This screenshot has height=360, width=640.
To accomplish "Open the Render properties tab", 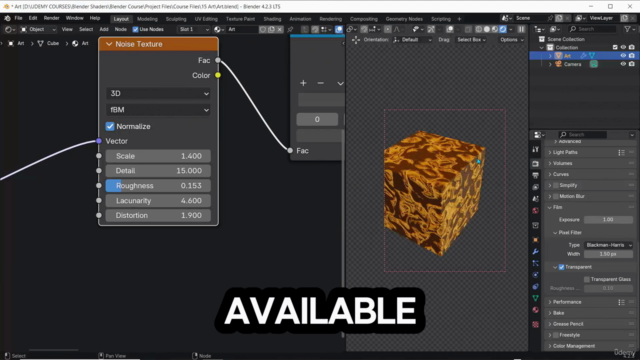I will point(536,164).
